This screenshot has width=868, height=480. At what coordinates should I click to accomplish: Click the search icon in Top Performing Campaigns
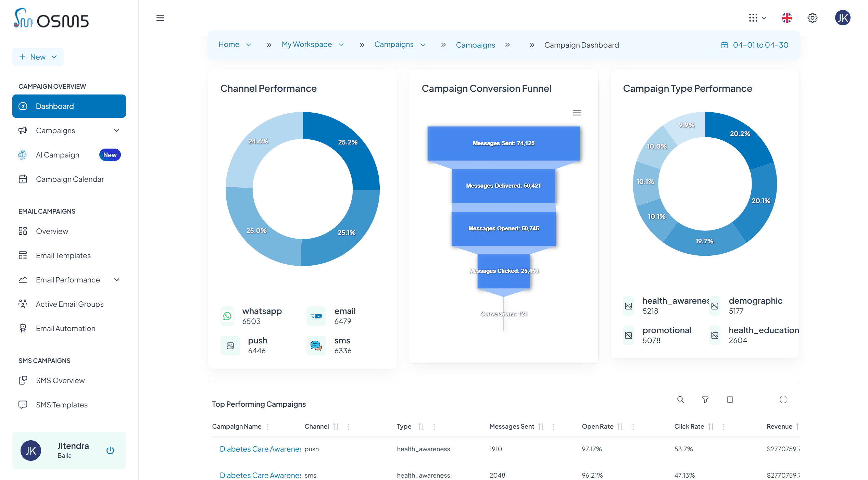[x=680, y=400]
